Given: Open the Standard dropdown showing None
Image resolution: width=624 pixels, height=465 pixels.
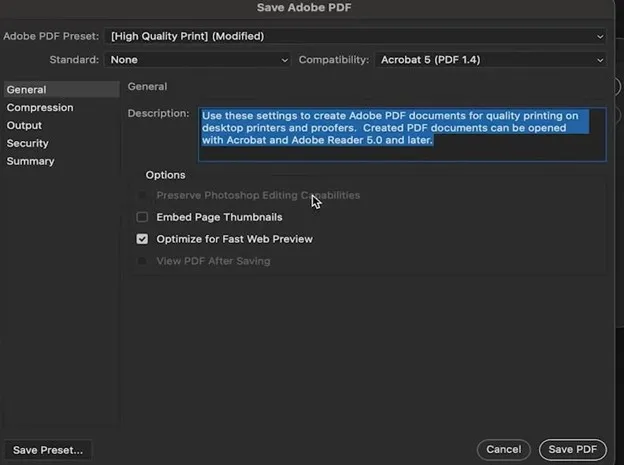Looking at the screenshot, I should pyautogui.click(x=197, y=60).
